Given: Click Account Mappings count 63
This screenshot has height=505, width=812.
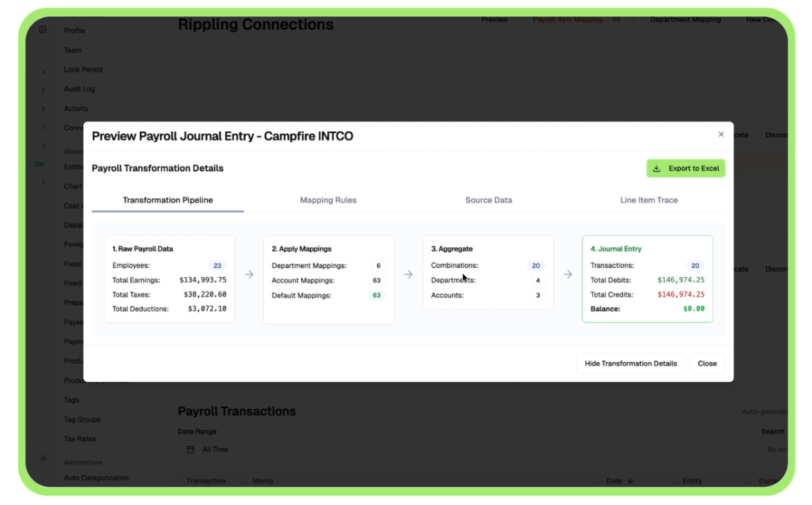Looking at the screenshot, I should (377, 281).
